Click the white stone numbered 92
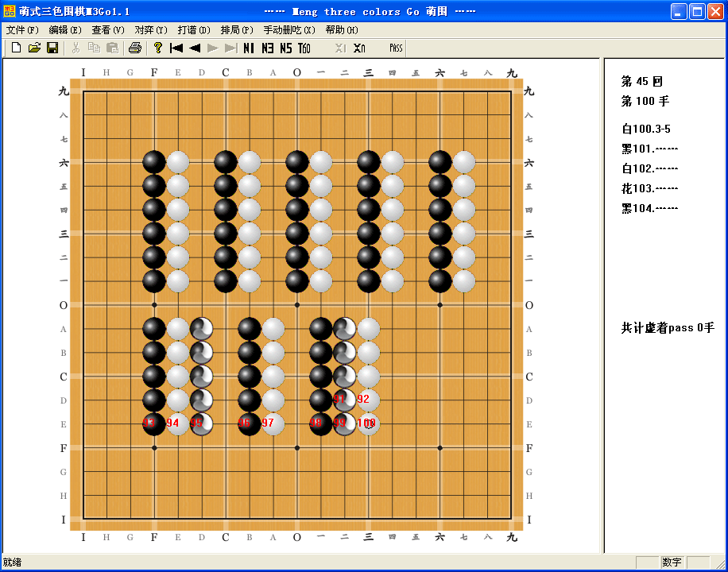 click(368, 400)
